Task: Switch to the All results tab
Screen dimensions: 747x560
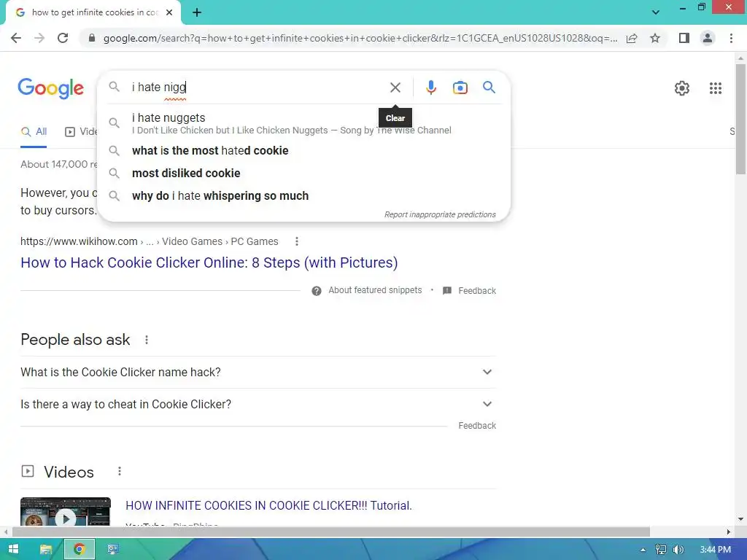Action: click(34, 131)
